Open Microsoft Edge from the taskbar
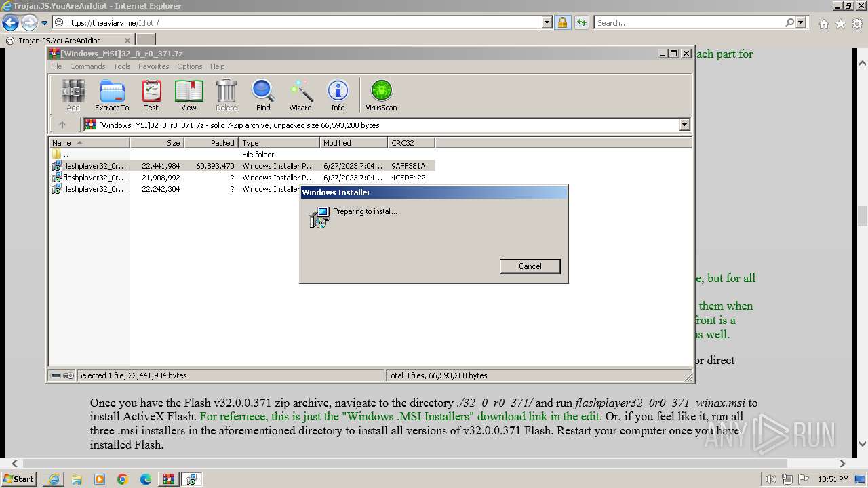This screenshot has height=488, width=868. (x=146, y=479)
